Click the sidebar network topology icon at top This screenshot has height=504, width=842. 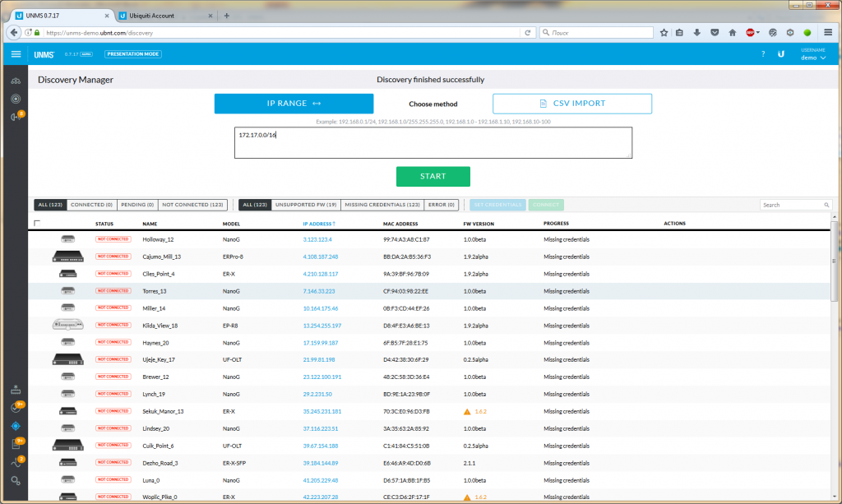tap(16, 81)
